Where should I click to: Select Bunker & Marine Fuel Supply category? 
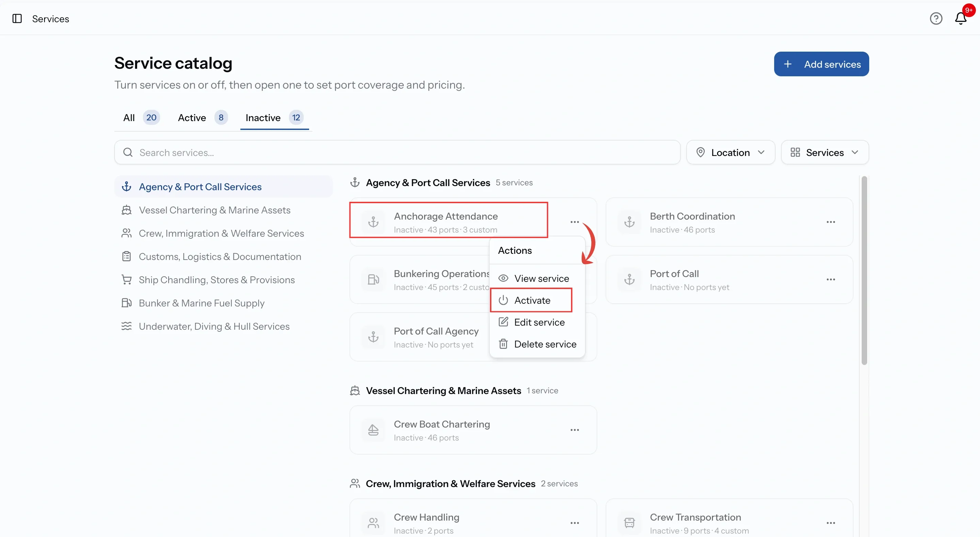[224, 303]
